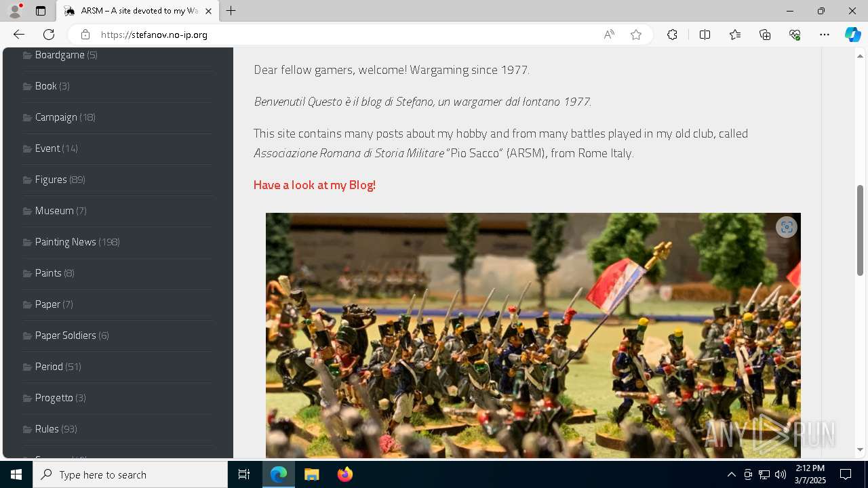Open the Painting News category
The width and height of the screenshot is (868, 488).
pos(66,242)
